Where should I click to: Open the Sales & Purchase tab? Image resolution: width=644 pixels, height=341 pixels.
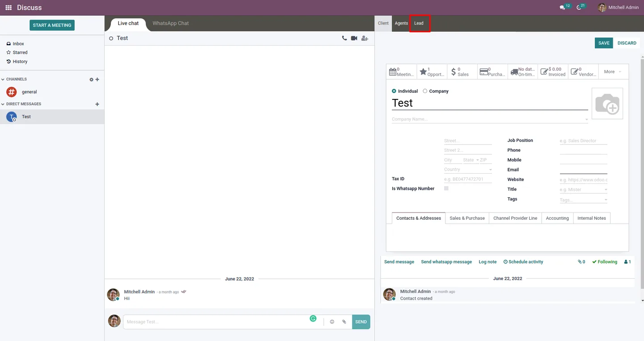[467, 218]
